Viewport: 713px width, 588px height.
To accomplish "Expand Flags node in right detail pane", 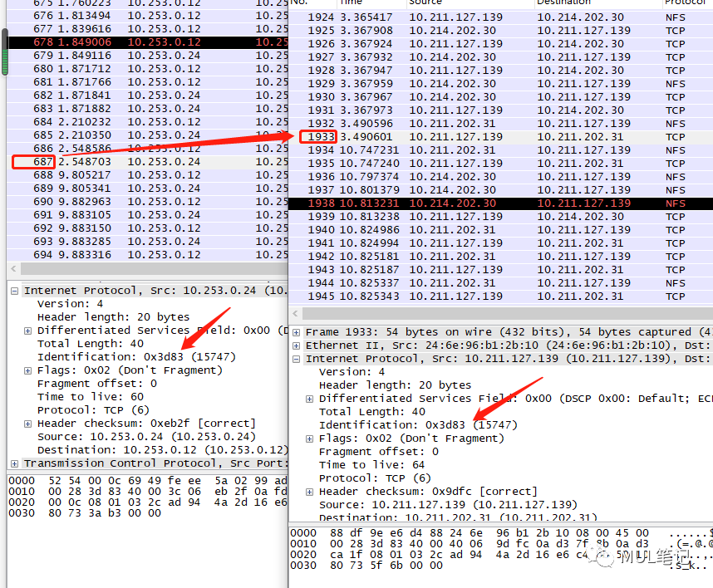I will (308, 438).
